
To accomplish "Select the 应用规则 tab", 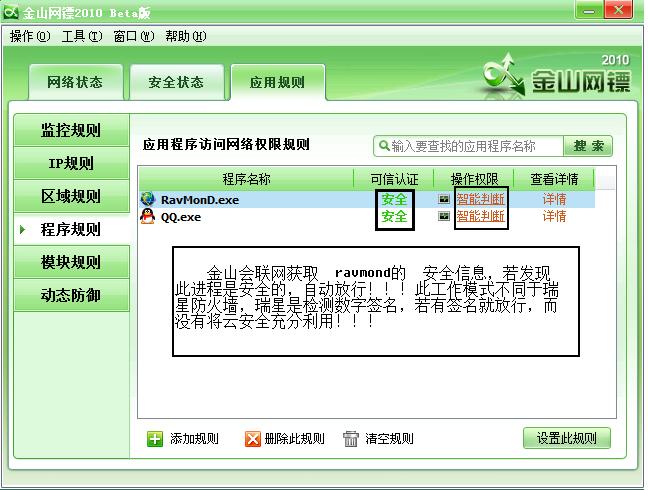I will tap(278, 82).
